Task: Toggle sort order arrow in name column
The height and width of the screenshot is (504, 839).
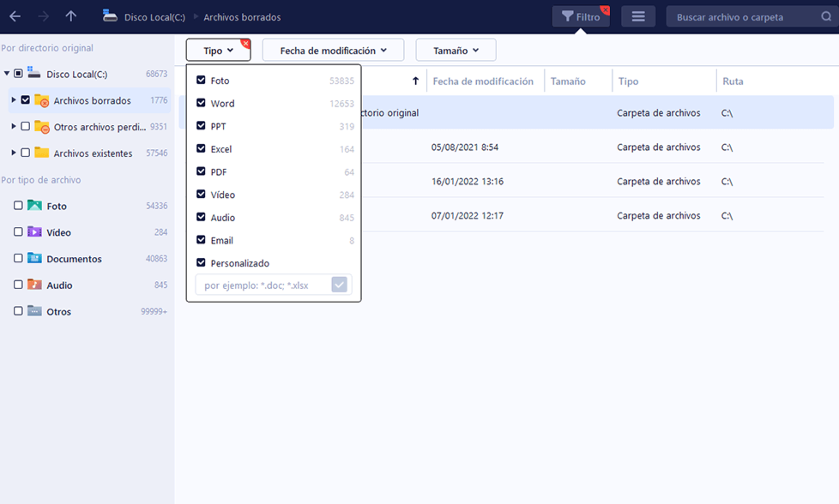Action: (x=416, y=81)
